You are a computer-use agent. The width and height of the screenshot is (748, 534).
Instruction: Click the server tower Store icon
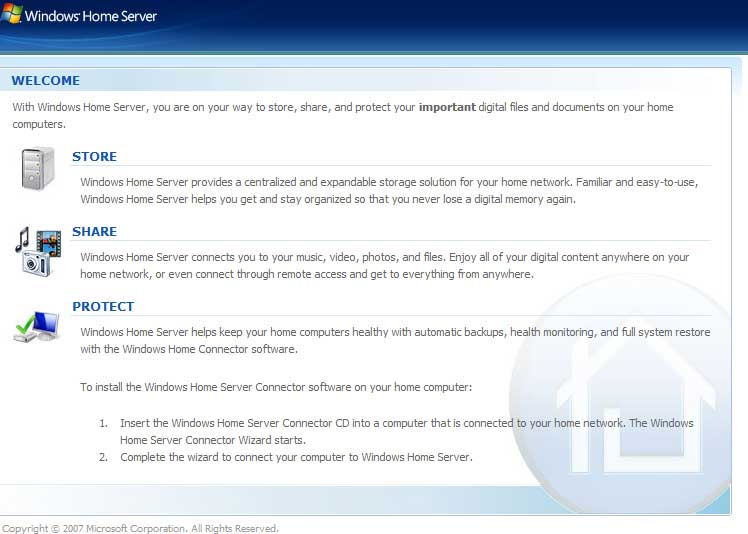(x=38, y=169)
